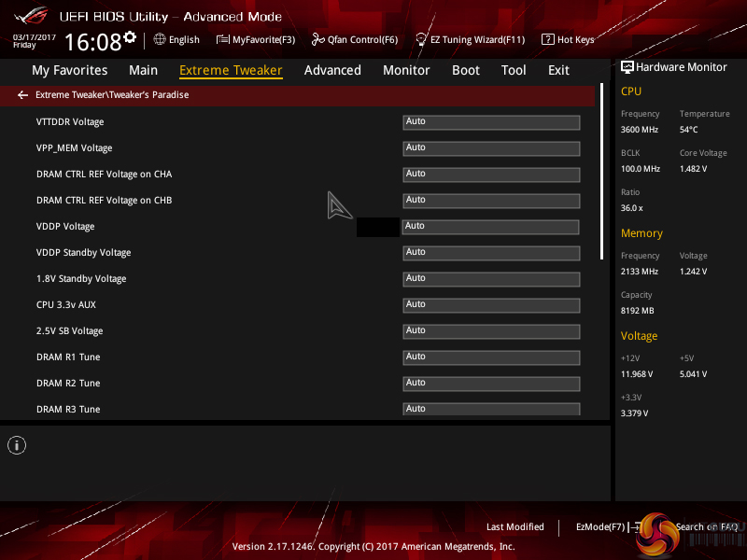Click the CPU frequency 3600 MHz value
This screenshot has height=560, width=747.
pyautogui.click(x=640, y=130)
